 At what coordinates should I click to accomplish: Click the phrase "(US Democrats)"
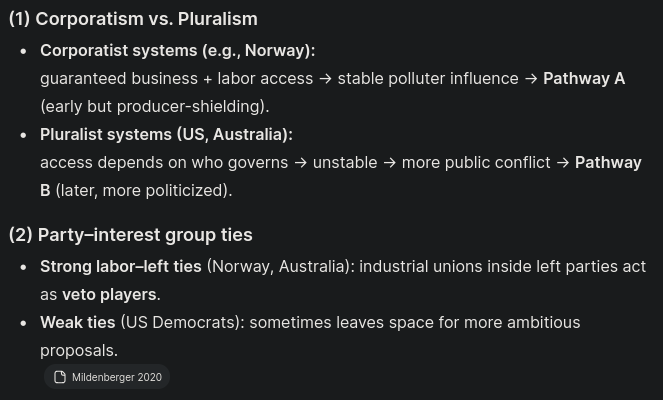click(x=181, y=322)
